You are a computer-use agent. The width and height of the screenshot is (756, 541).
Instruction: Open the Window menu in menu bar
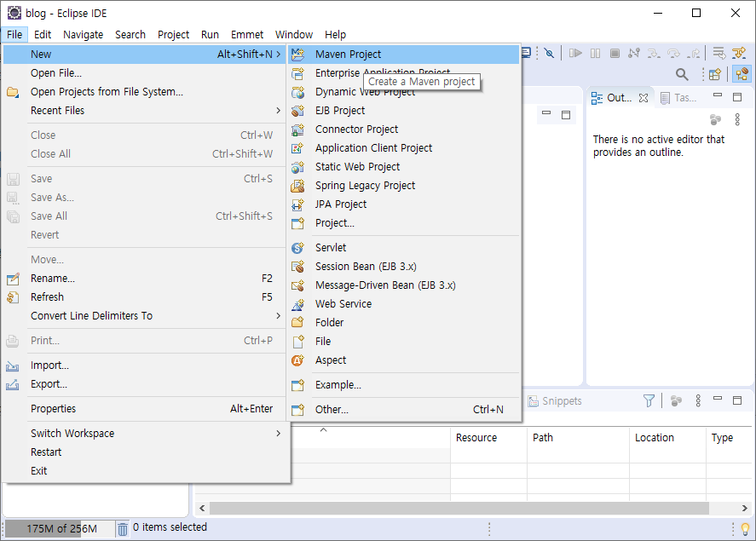294,35
